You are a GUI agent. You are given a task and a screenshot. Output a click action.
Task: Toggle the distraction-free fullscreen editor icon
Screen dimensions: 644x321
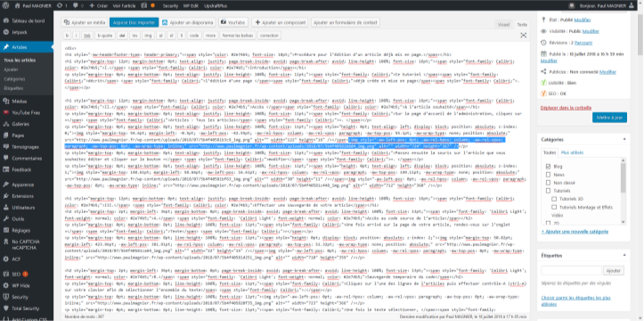523,36
